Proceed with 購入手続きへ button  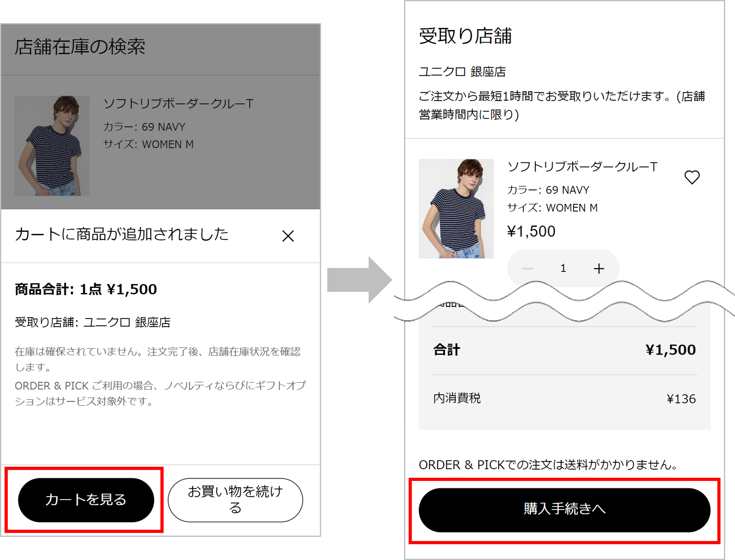pos(564,510)
